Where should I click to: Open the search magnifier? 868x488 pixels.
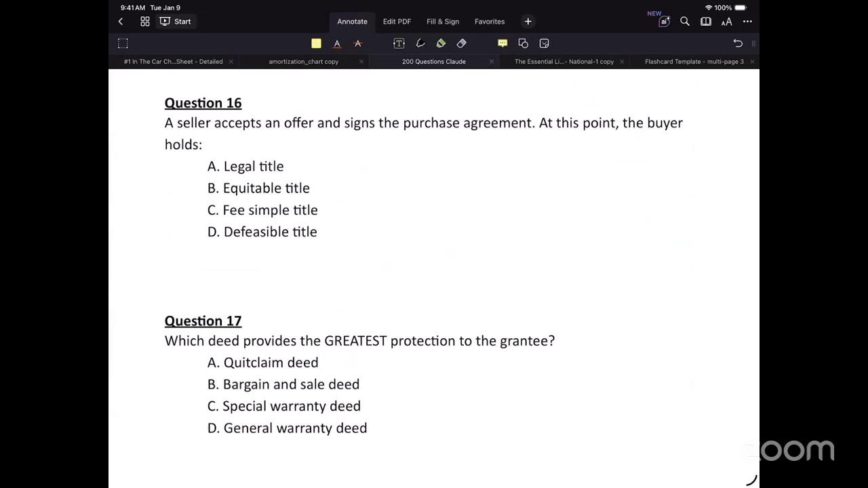tap(685, 22)
